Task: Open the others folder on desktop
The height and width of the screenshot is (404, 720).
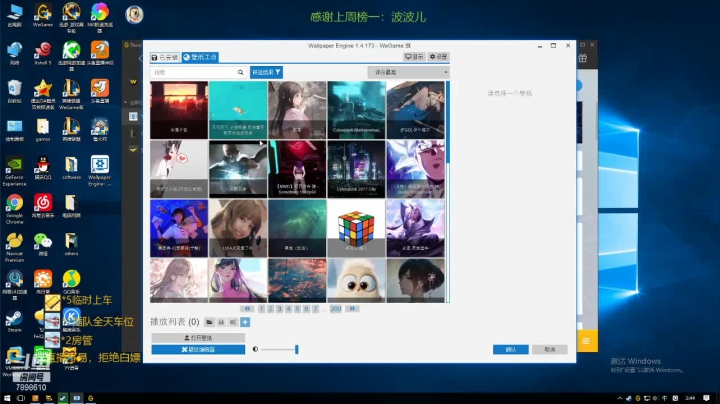Action: [x=71, y=244]
